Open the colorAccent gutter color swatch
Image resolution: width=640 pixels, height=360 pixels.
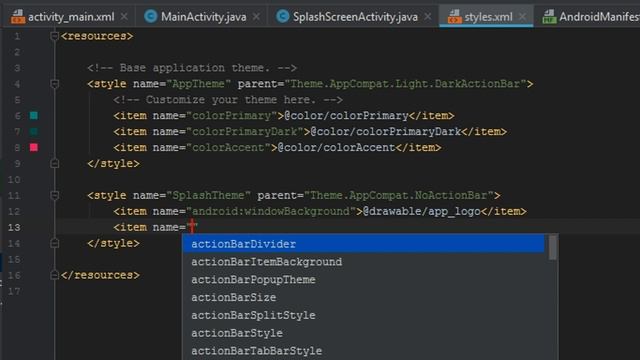[x=34, y=147]
